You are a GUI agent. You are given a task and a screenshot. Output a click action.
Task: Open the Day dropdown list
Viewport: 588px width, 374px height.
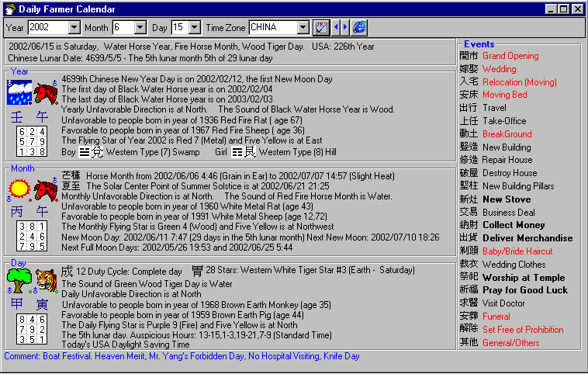(x=195, y=27)
